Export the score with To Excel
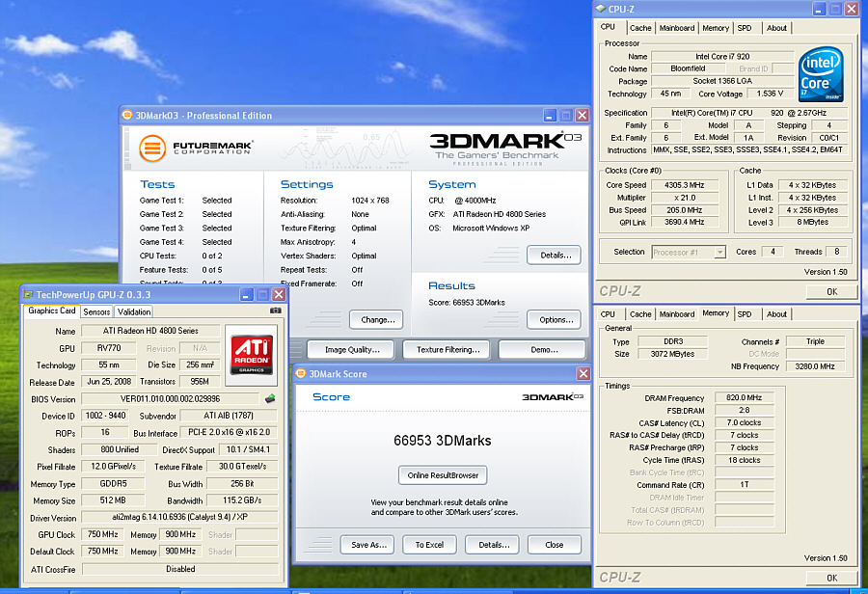This screenshot has width=868, height=594. (x=429, y=545)
